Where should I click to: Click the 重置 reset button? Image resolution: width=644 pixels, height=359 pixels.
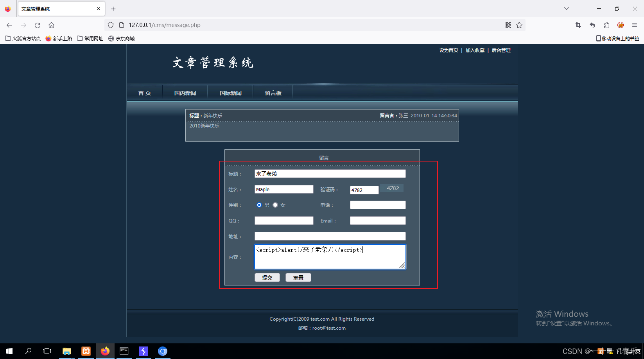point(298,278)
